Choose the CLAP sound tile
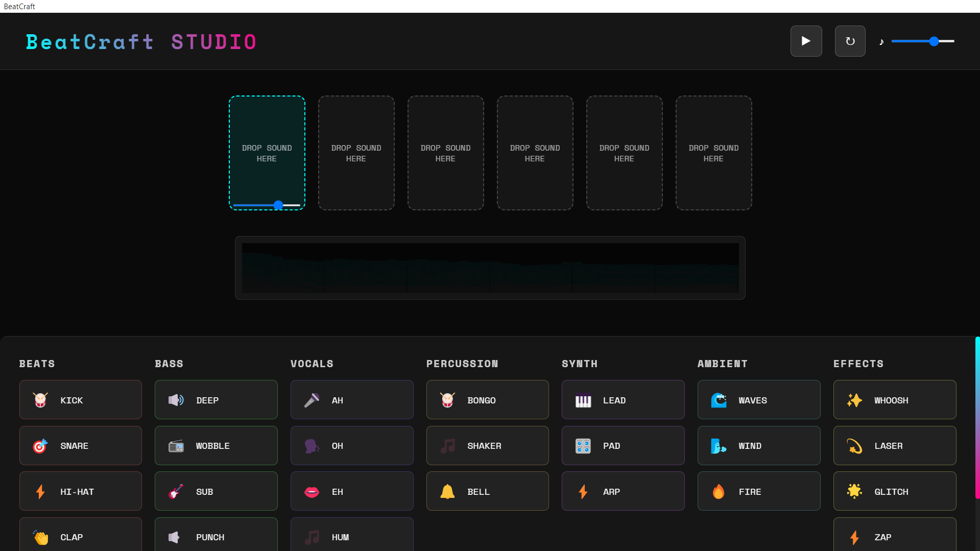The width and height of the screenshot is (980, 551). (x=80, y=537)
